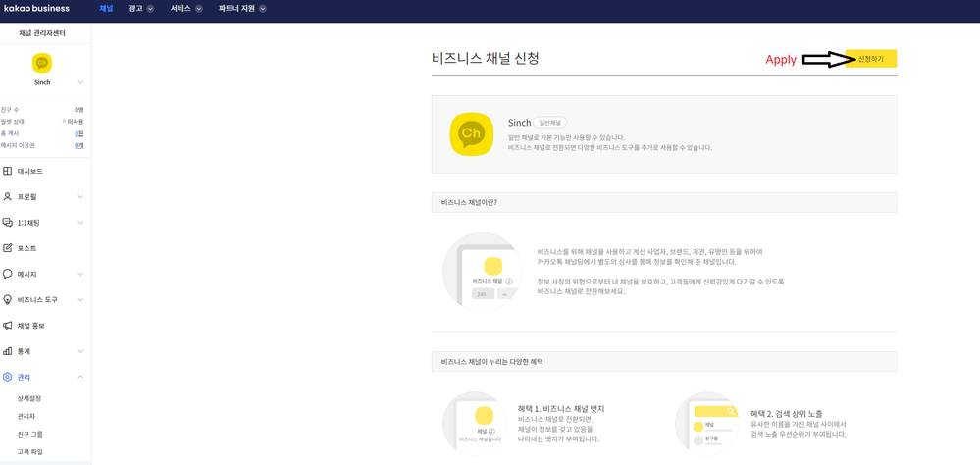Click the 혜택 1 badge illustration
Viewport: 980px width, 465px height.
tap(475, 423)
